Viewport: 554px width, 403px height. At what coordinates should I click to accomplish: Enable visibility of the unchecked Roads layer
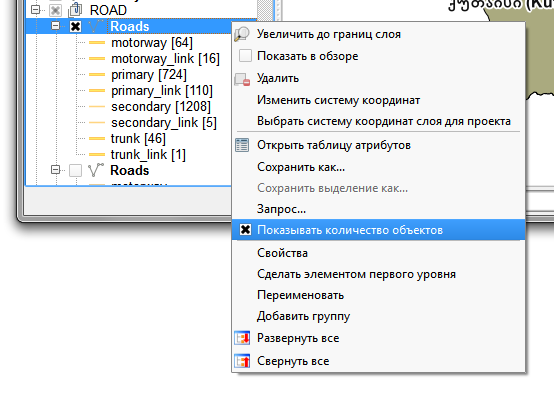pos(75,170)
